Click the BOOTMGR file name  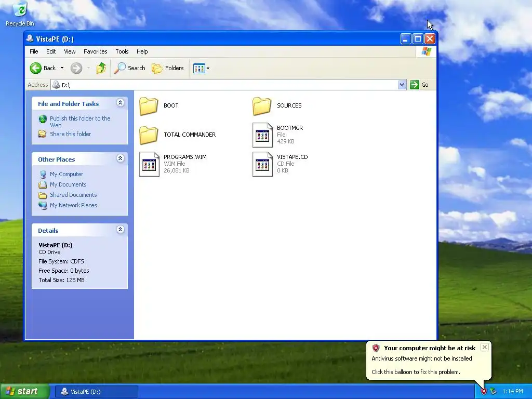click(x=290, y=128)
